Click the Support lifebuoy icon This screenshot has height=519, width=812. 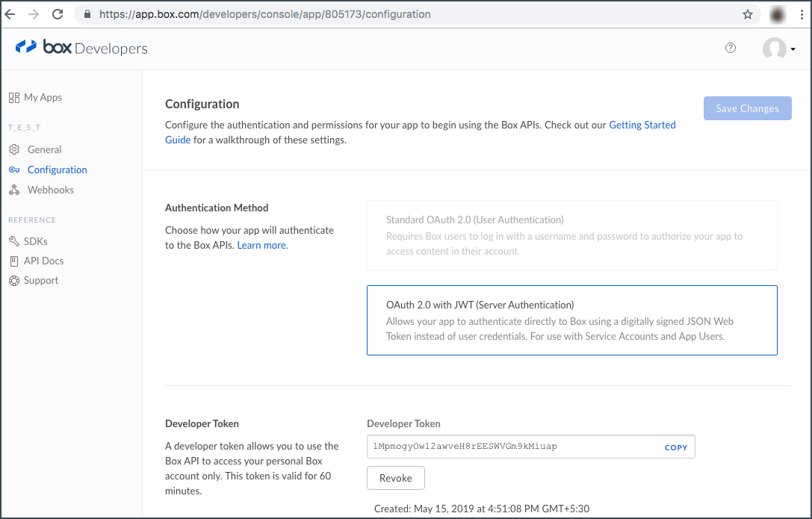[x=14, y=281]
